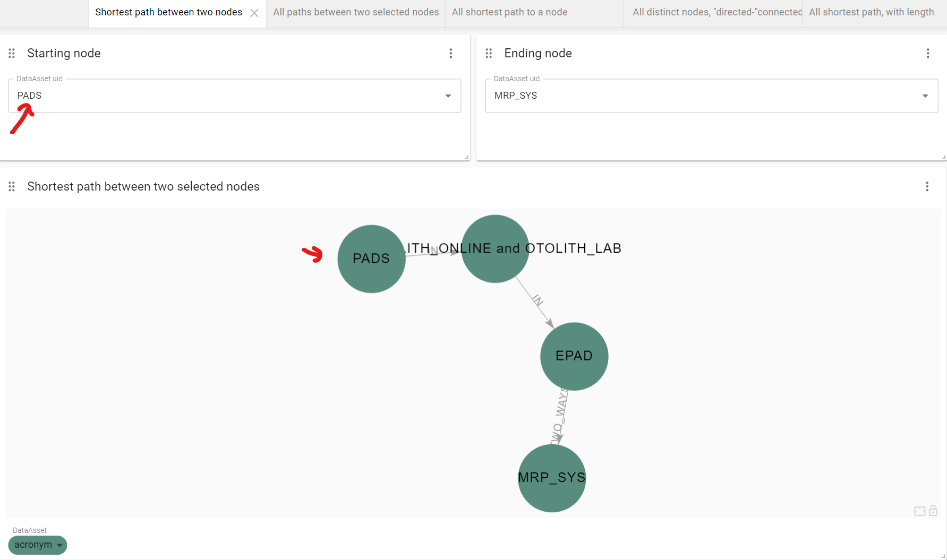
Task: Select the MRP_SYS node in the graph
Action: pos(551,478)
